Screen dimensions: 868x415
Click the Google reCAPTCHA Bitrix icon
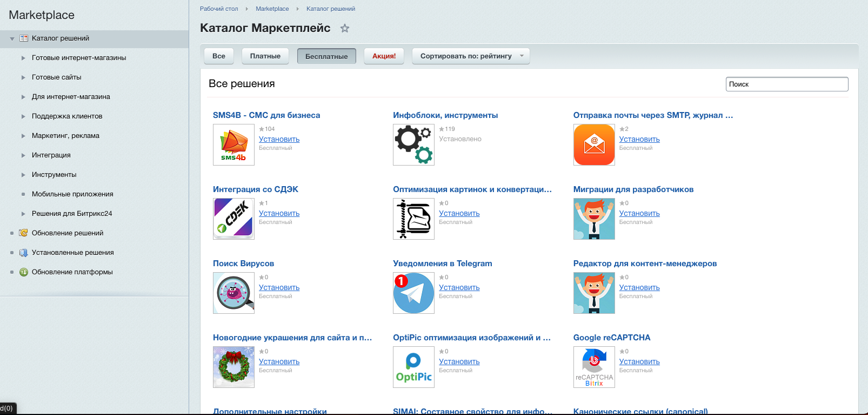[x=594, y=367]
